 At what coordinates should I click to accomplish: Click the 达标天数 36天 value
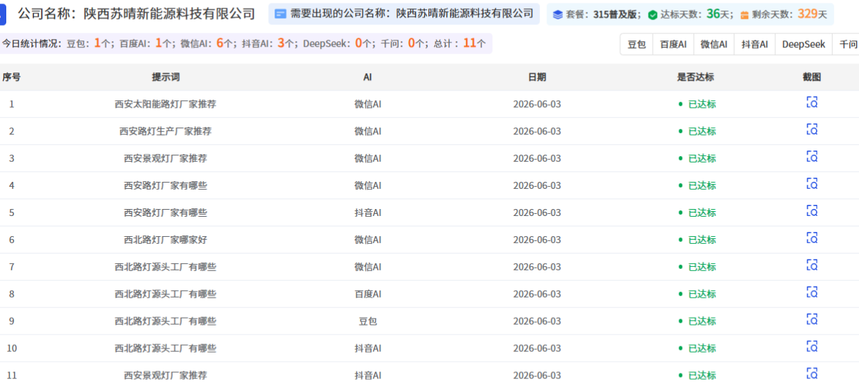(x=696, y=14)
